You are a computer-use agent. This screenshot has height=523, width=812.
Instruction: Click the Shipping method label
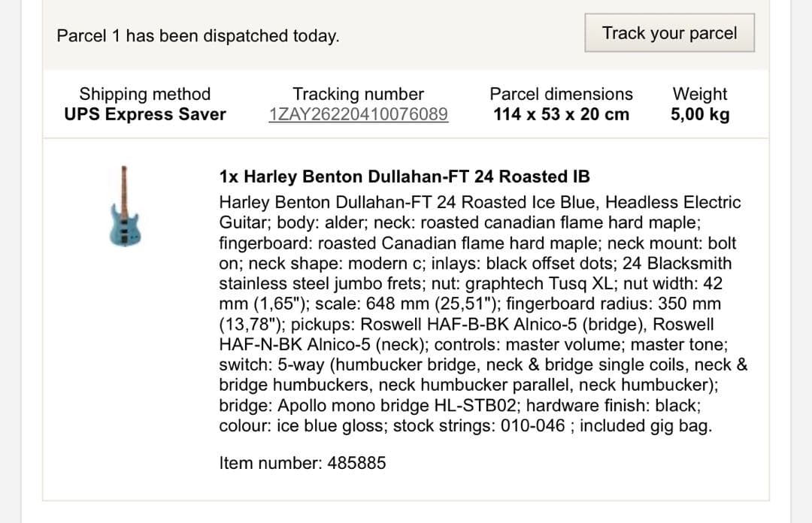145,94
